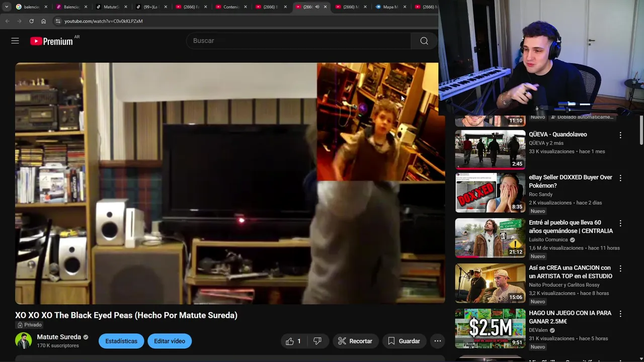Click the Buscar search field

(x=299, y=41)
